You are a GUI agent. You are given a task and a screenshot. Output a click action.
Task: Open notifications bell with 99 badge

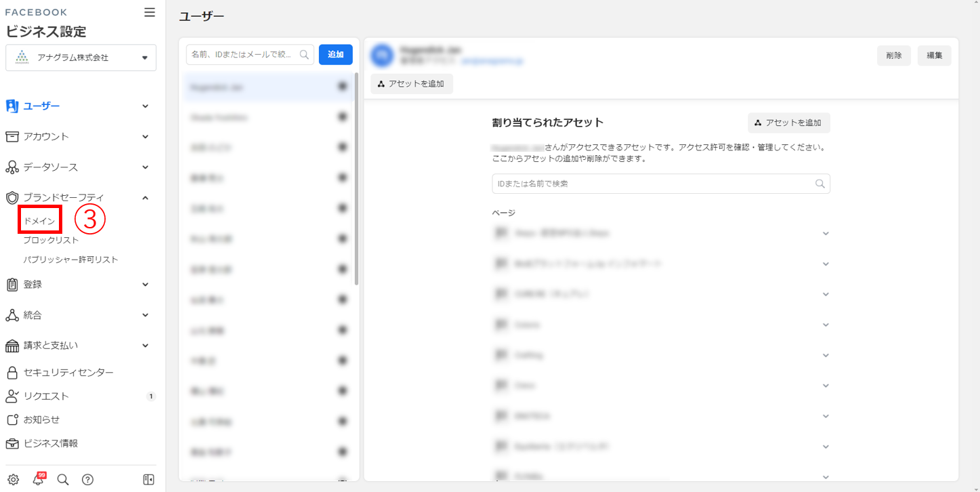tap(38, 480)
